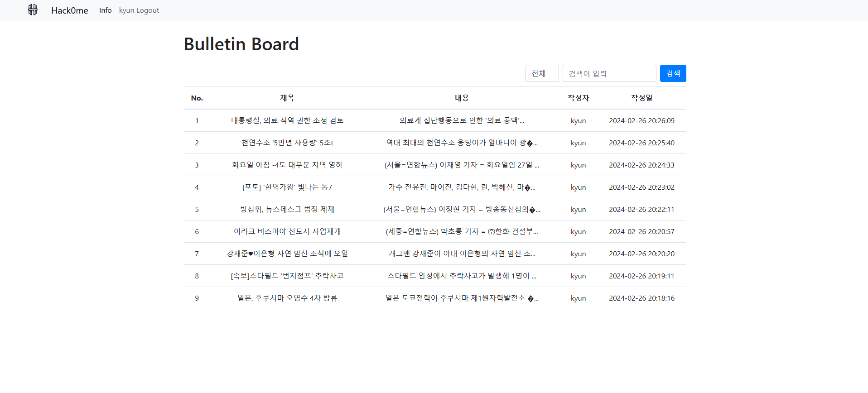Open post 이라크 비스마야 신도시 사업재개
868x393 pixels.
coord(287,231)
